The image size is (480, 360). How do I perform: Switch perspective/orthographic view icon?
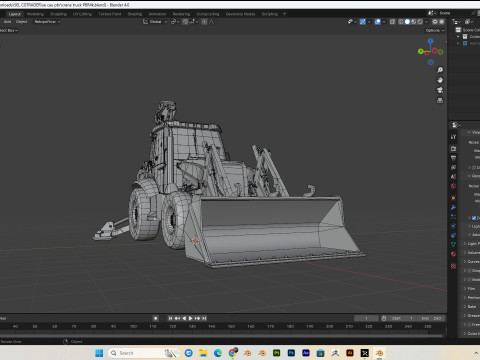[440, 100]
